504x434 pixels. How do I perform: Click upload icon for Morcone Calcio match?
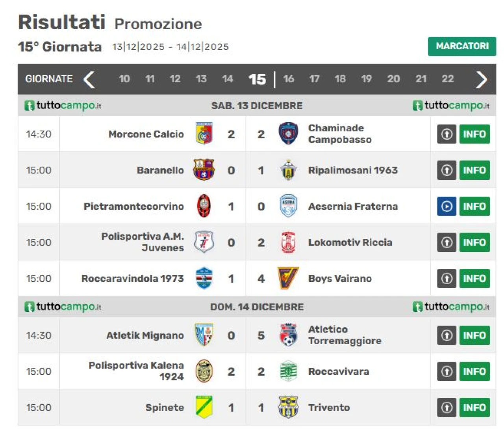[x=447, y=134]
